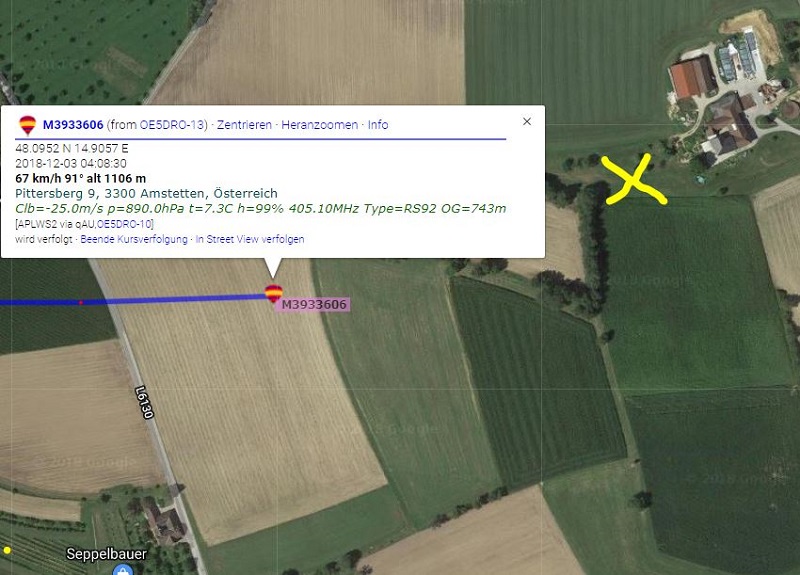Click the small yellow dot marker
The image size is (800, 575).
(x=7, y=550)
